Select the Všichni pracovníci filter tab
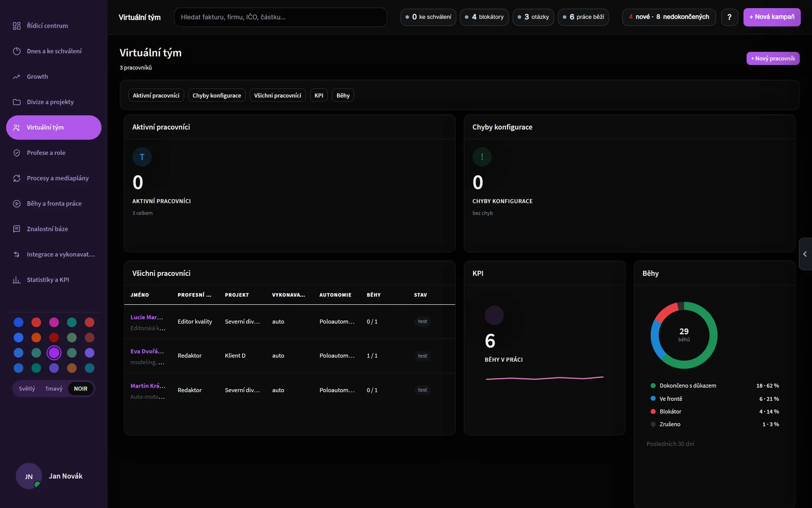Screen dimensions: 812x508 pos(278,96)
